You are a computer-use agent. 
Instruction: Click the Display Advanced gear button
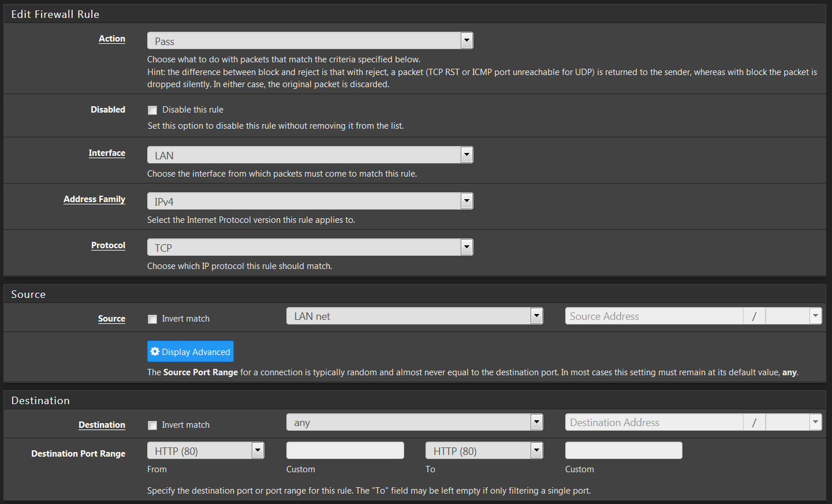pyautogui.click(x=191, y=352)
